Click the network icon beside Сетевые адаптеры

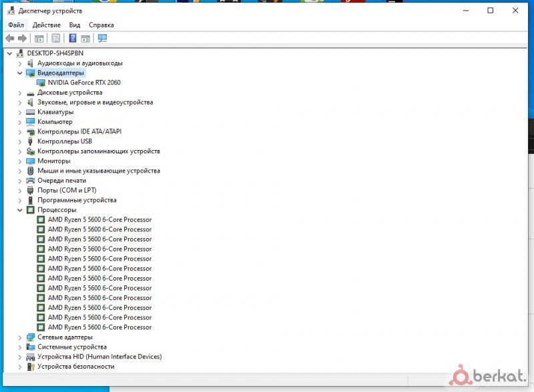30,337
